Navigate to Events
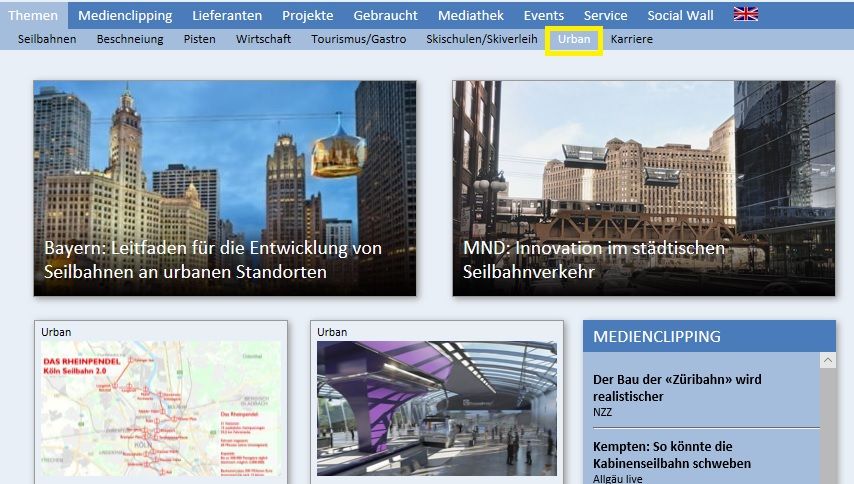 point(544,15)
